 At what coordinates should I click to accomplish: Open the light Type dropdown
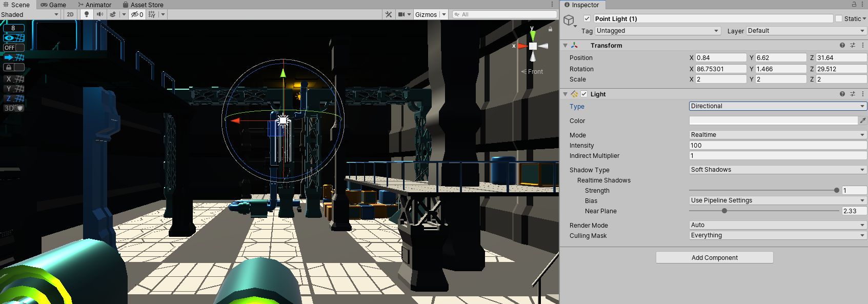coord(777,106)
